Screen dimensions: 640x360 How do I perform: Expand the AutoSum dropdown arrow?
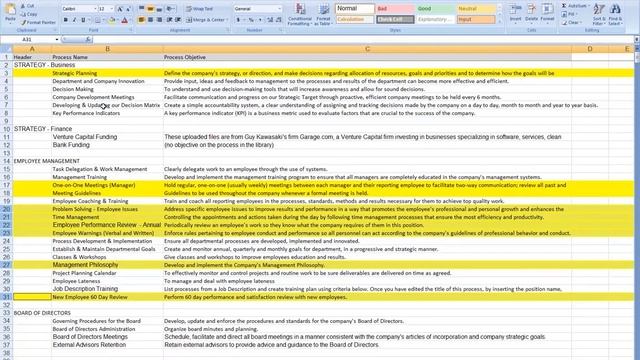588,6
